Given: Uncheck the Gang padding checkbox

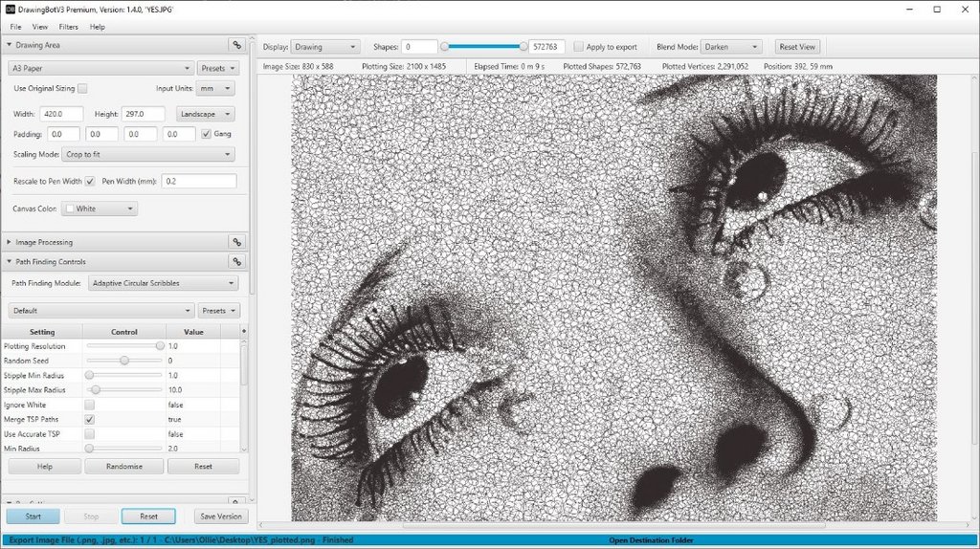Looking at the screenshot, I should (x=207, y=134).
